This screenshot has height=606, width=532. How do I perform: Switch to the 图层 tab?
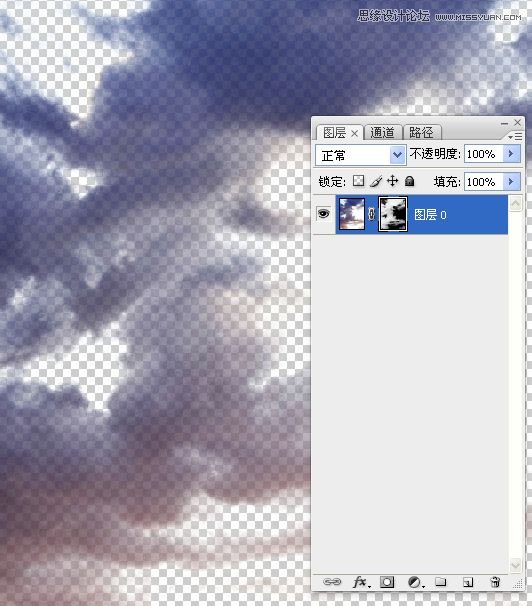pyautogui.click(x=335, y=133)
